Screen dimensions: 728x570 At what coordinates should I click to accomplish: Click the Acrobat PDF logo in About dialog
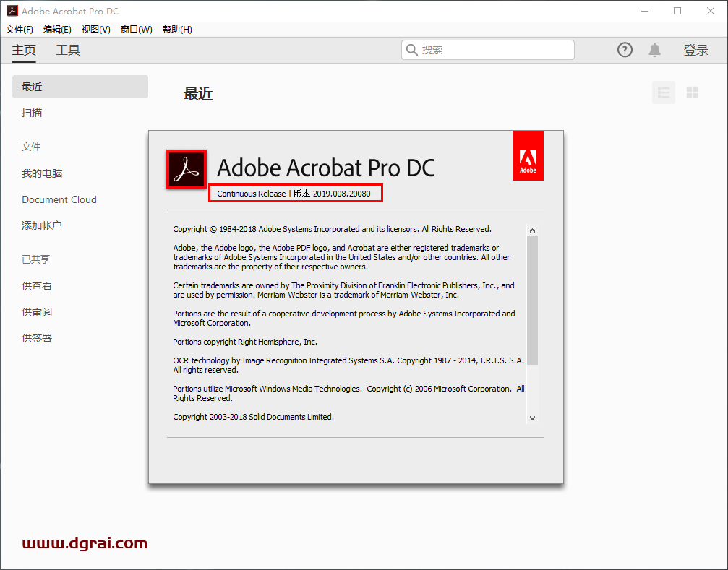coord(187,169)
